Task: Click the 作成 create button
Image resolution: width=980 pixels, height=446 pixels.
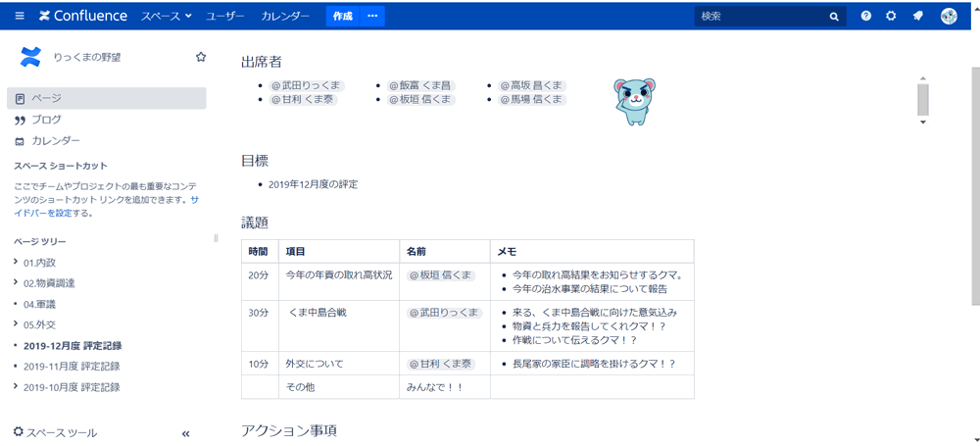Action: pos(342,16)
